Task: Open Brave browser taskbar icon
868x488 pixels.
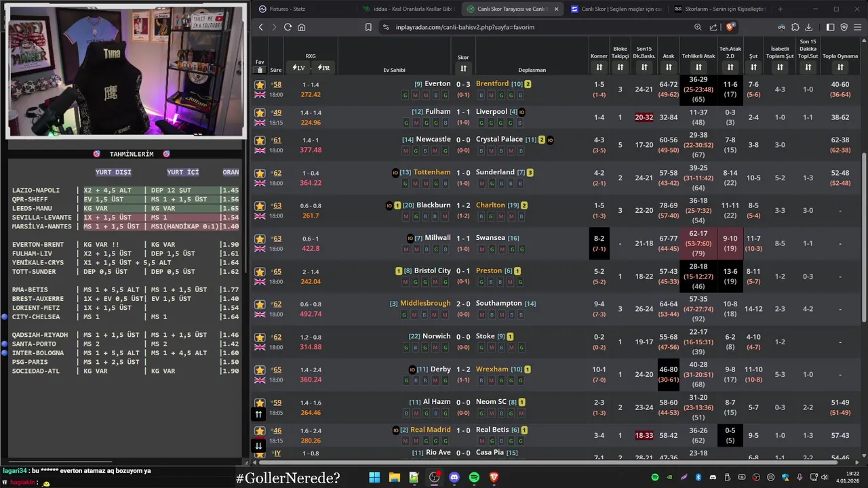Action: pos(494,477)
